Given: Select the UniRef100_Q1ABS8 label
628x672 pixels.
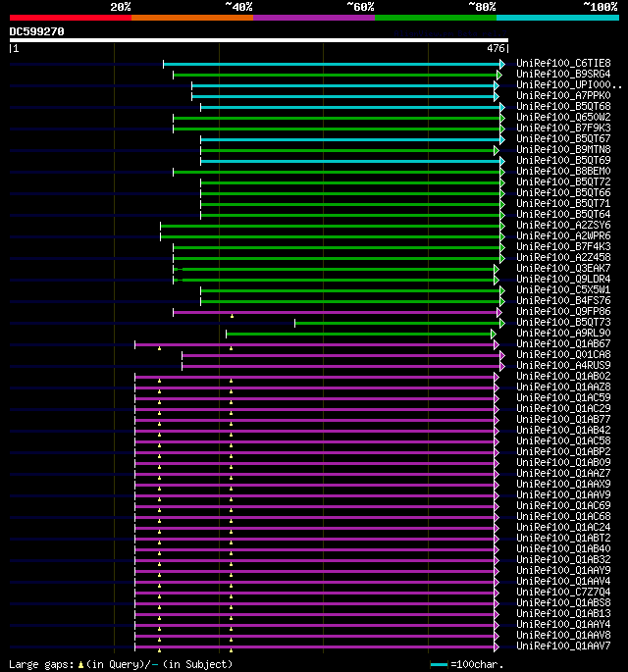Looking at the screenshot, I should pyautogui.click(x=563, y=603).
